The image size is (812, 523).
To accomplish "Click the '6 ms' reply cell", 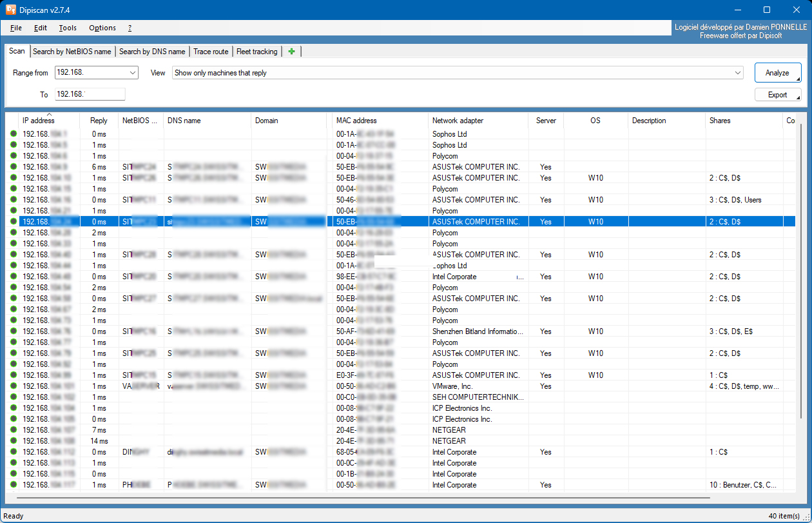I will tap(99, 167).
